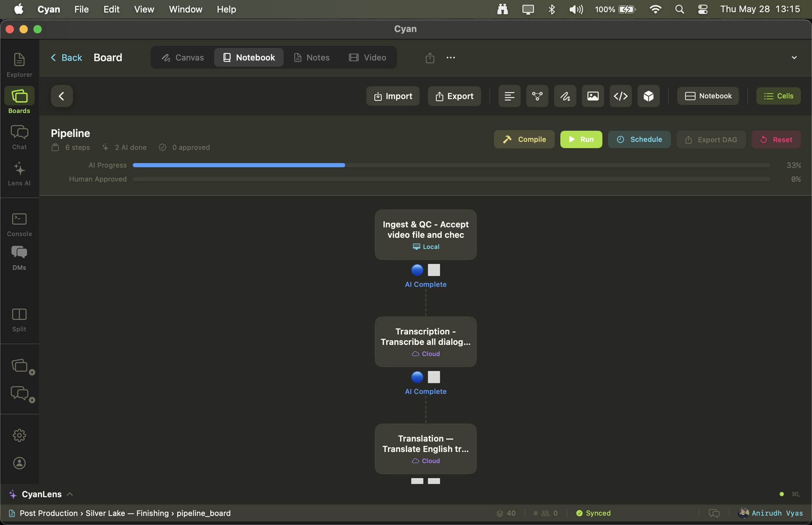Compile the pipeline
812x525 pixels.
(x=524, y=139)
